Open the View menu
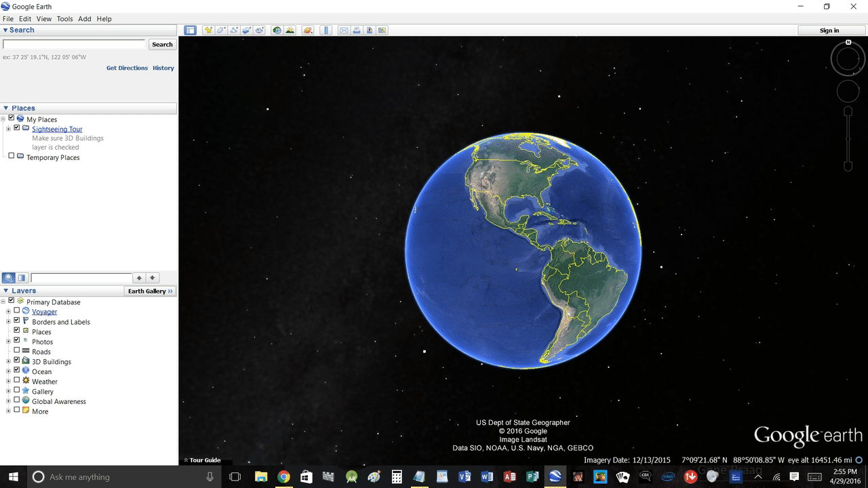The width and height of the screenshot is (868, 488). pyautogui.click(x=43, y=19)
